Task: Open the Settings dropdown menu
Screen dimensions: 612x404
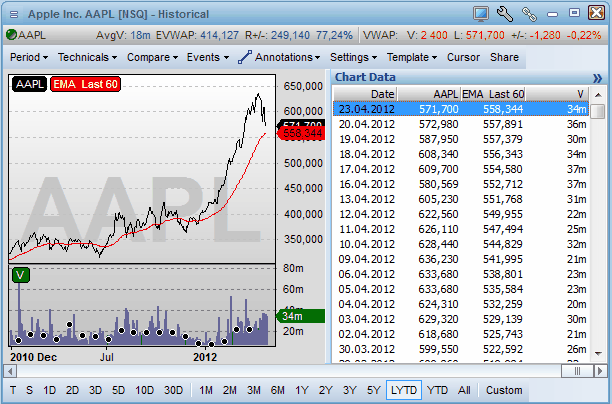Action: (x=354, y=57)
